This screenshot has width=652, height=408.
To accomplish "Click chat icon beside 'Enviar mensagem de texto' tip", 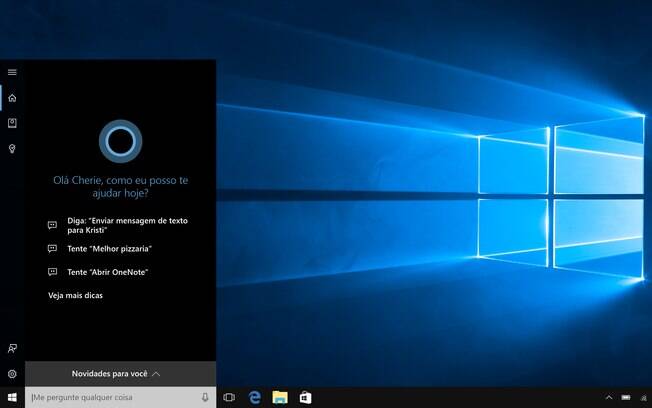I will [52, 225].
